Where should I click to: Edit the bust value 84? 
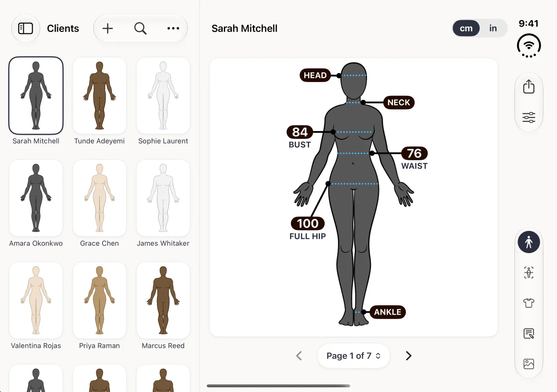point(300,132)
